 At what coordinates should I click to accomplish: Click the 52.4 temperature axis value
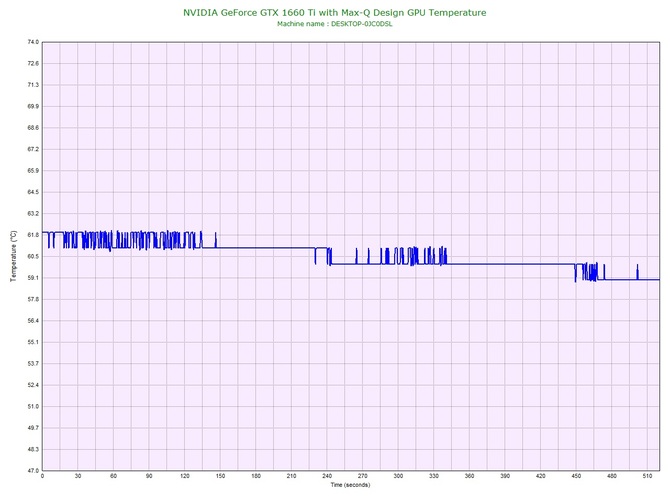point(33,385)
